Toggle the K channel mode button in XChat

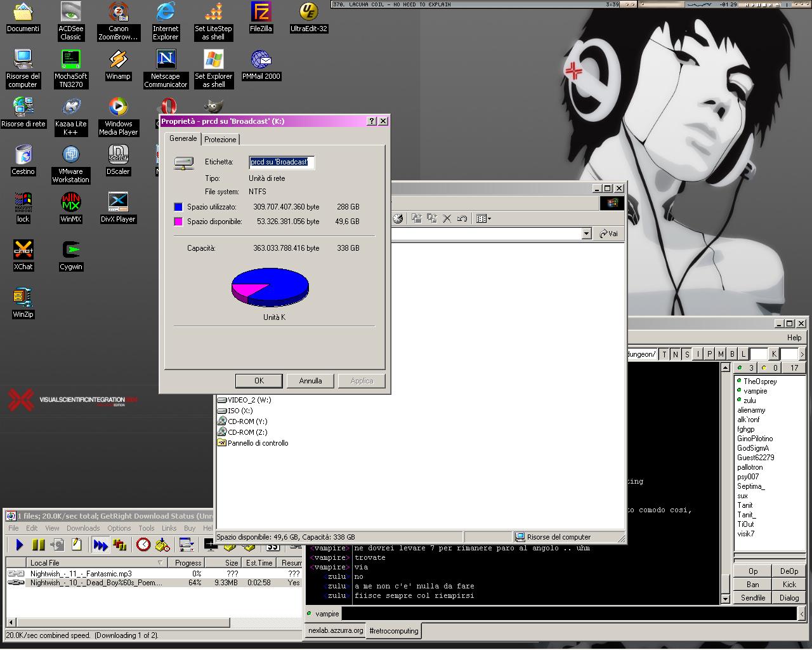point(774,354)
